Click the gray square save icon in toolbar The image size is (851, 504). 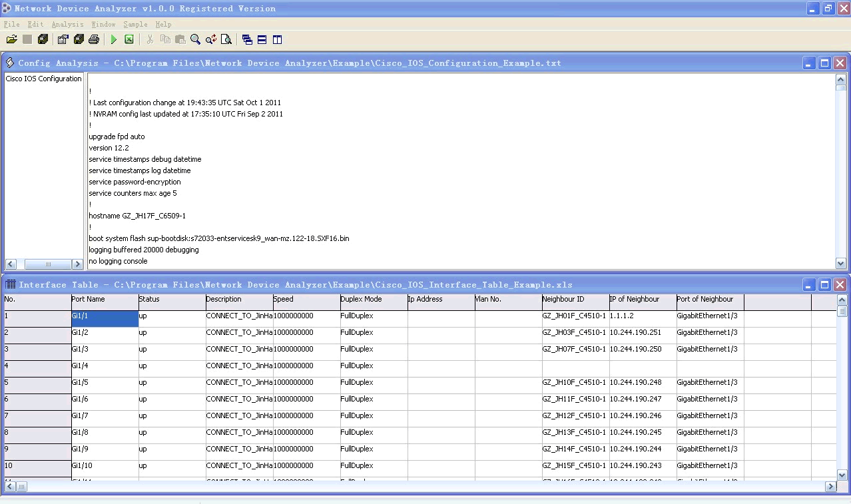pyautogui.click(x=27, y=40)
